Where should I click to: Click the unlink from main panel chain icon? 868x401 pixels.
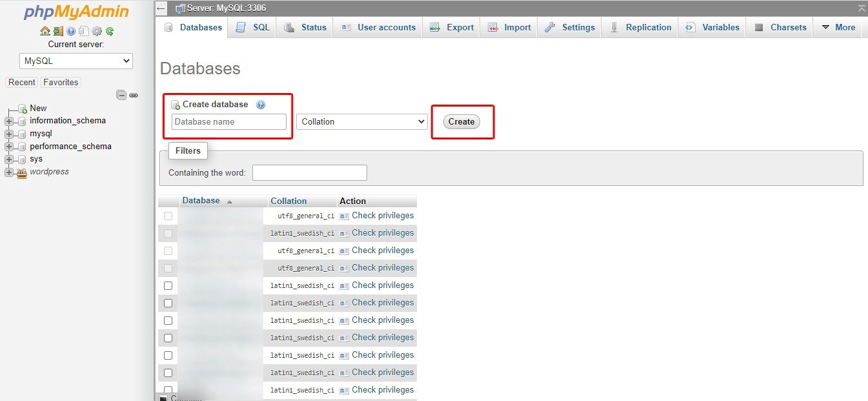tap(134, 95)
